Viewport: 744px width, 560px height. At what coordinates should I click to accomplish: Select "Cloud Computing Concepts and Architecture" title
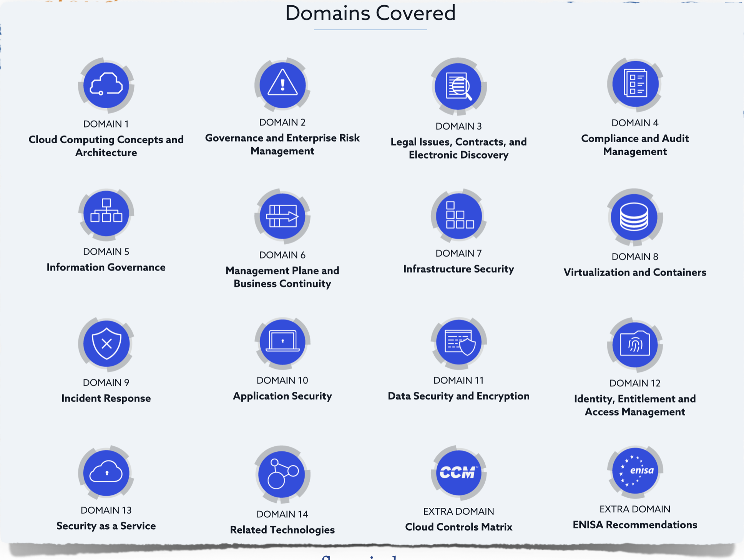106,146
